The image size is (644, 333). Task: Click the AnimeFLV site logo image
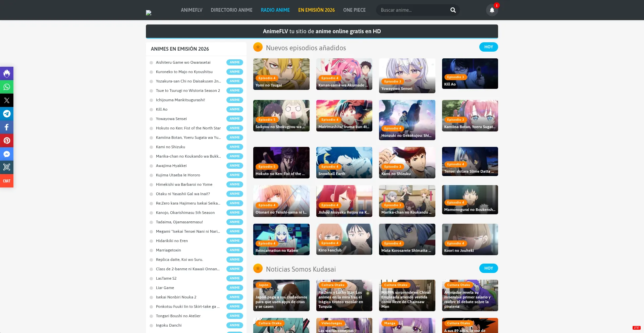[x=149, y=13]
